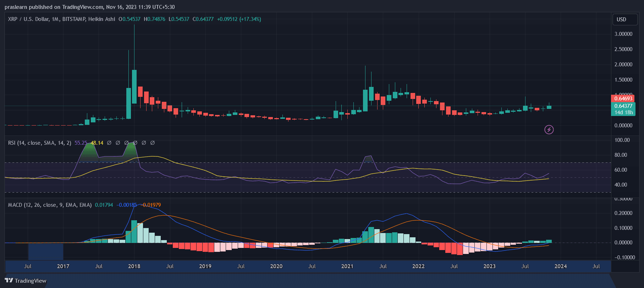Expand the MACD (12, 26, close) indicator legend
The width and height of the screenshot is (644, 288).
[50, 205]
